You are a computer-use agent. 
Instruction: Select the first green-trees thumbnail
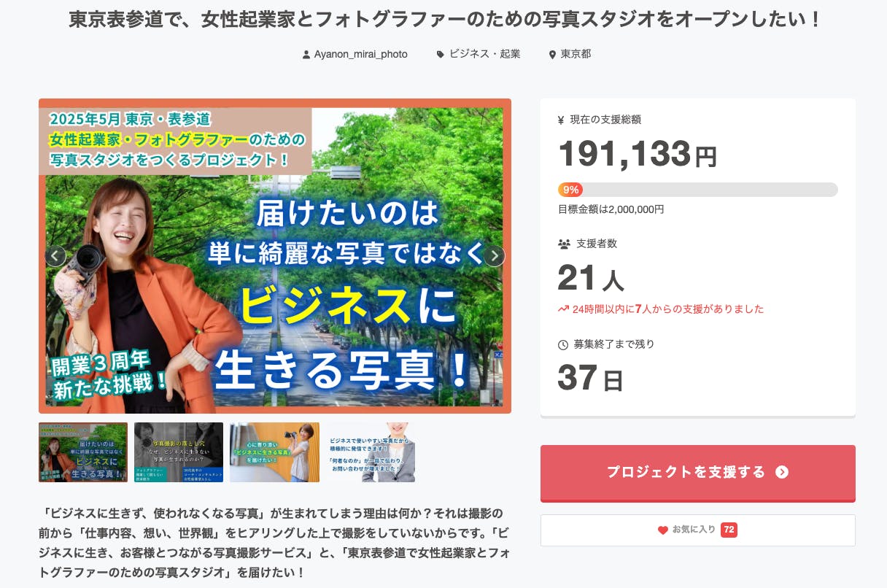click(83, 452)
